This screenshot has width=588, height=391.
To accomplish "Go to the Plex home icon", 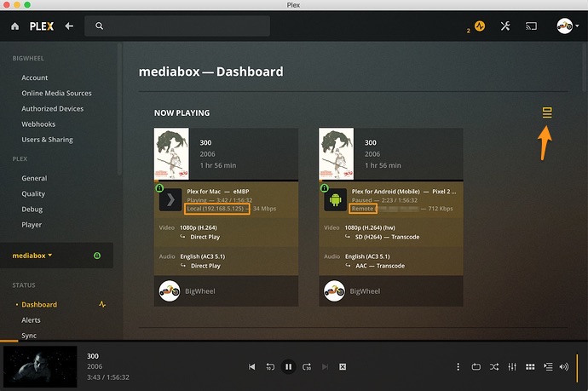I will 15,26.
